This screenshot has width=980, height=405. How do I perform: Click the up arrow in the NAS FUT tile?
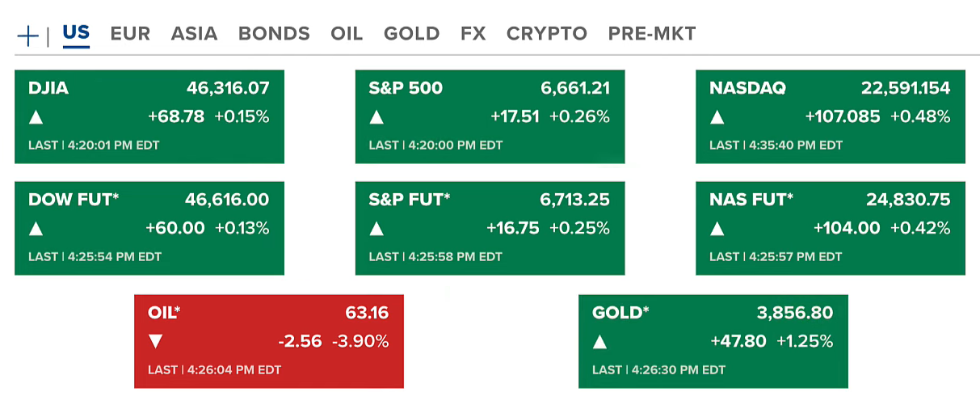[x=717, y=229]
